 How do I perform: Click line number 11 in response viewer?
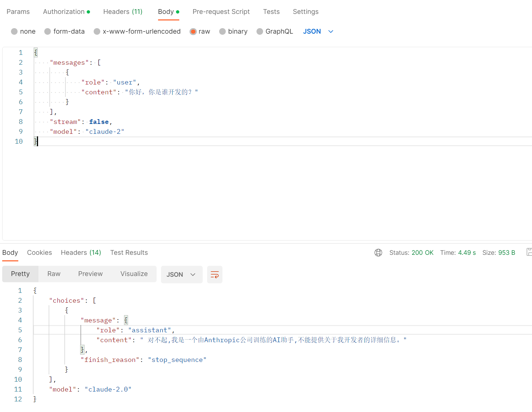tap(18, 389)
